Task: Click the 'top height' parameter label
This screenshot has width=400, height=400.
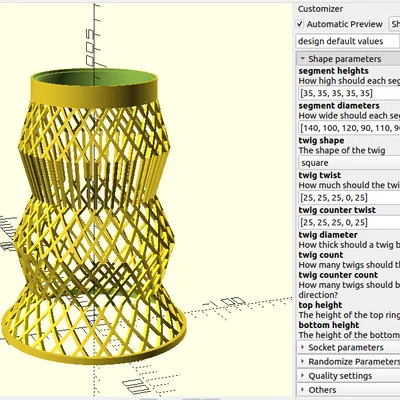Action: 320,305
